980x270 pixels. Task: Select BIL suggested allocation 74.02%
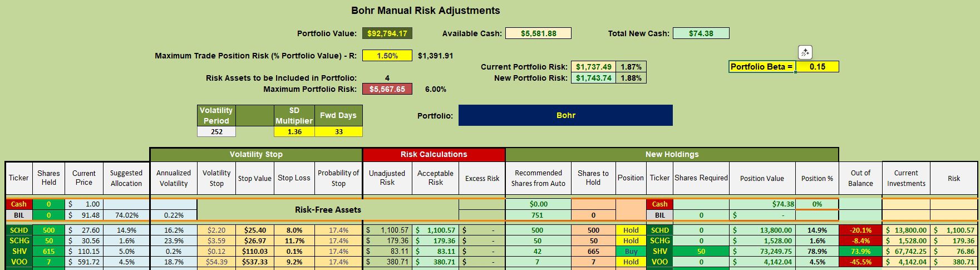click(126, 215)
